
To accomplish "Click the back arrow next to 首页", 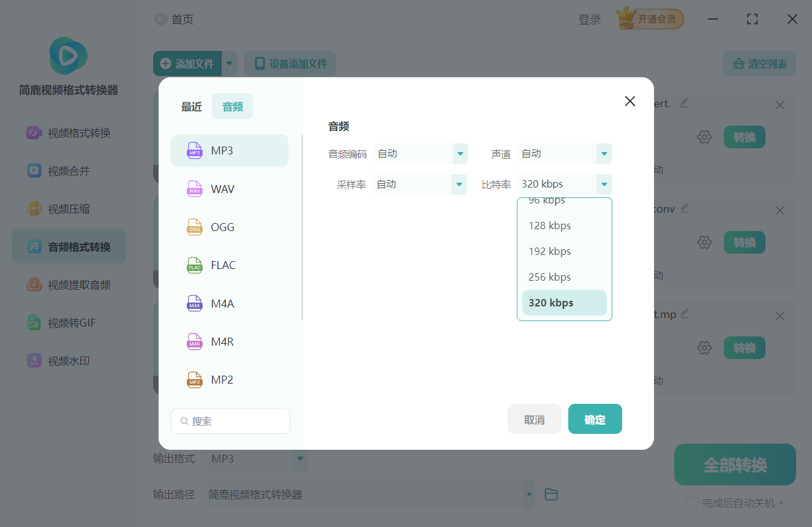I will (160, 20).
